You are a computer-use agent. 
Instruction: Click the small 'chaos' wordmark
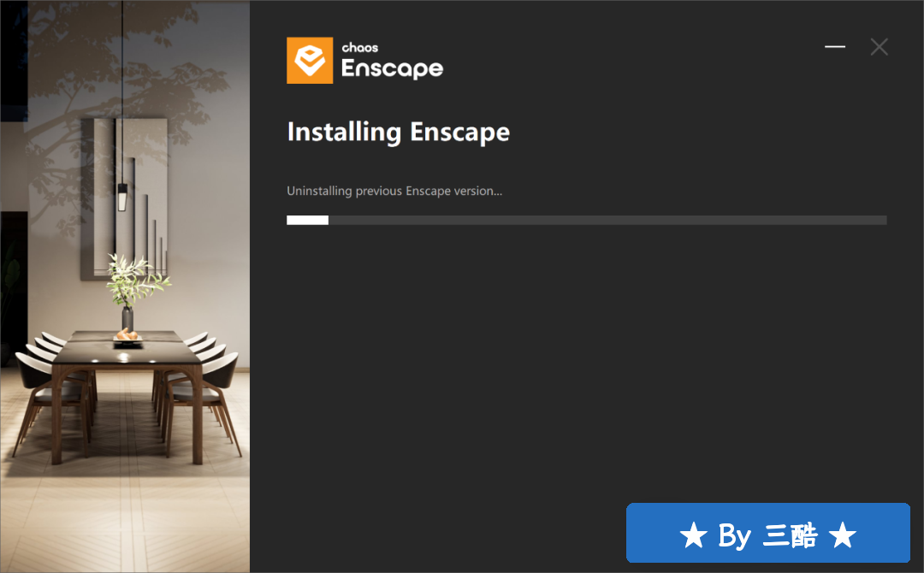coord(360,48)
